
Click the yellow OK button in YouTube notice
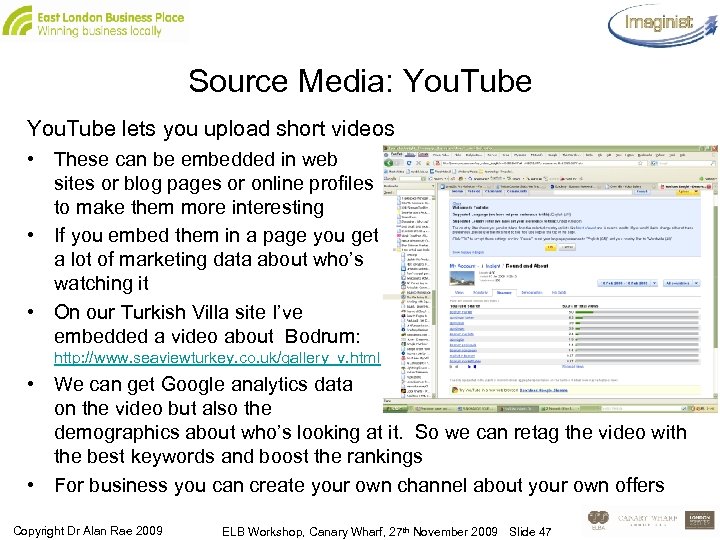(x=550, y=248)
